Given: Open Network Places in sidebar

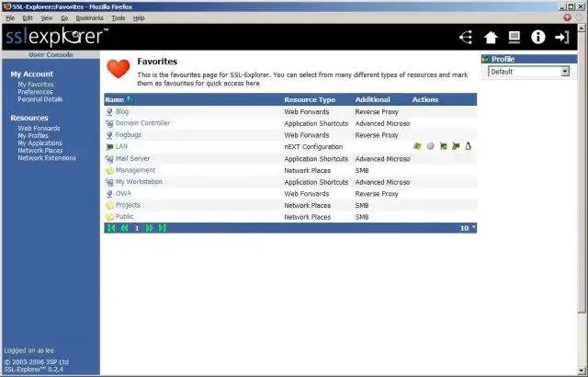Looking at the screenshot, I should click(x=40, y=151).
